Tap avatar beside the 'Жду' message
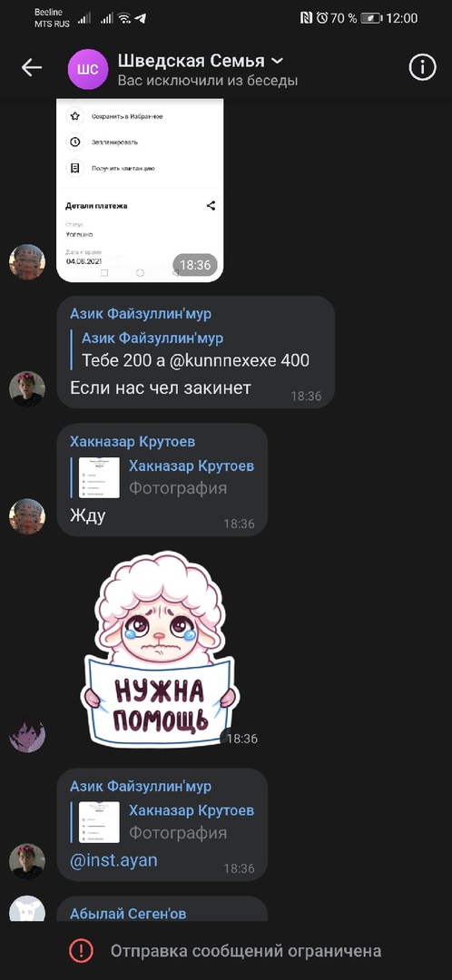 tap(27, 516)
